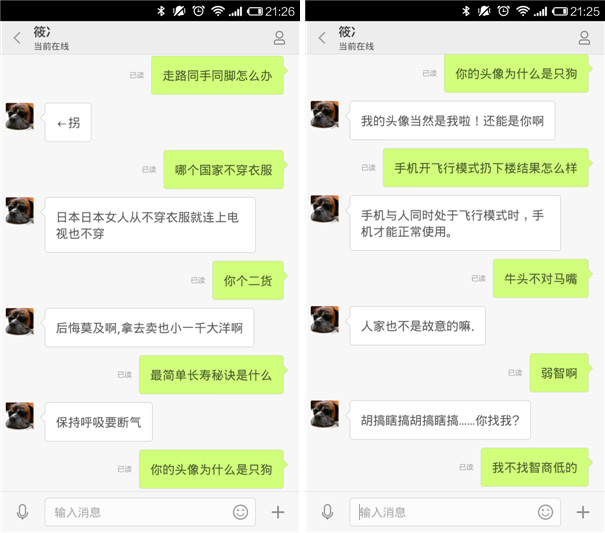Focus the right 输入消息 message field
Viewport: 605px width, 533px height.
[455, 512]
